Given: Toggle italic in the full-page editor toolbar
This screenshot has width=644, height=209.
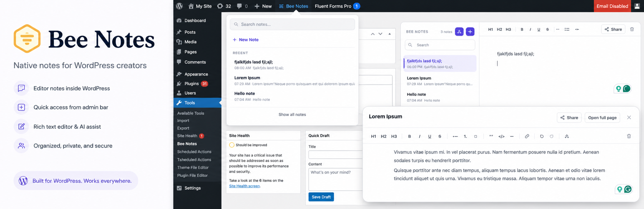Looking at the screenshot, I should 530,29.
